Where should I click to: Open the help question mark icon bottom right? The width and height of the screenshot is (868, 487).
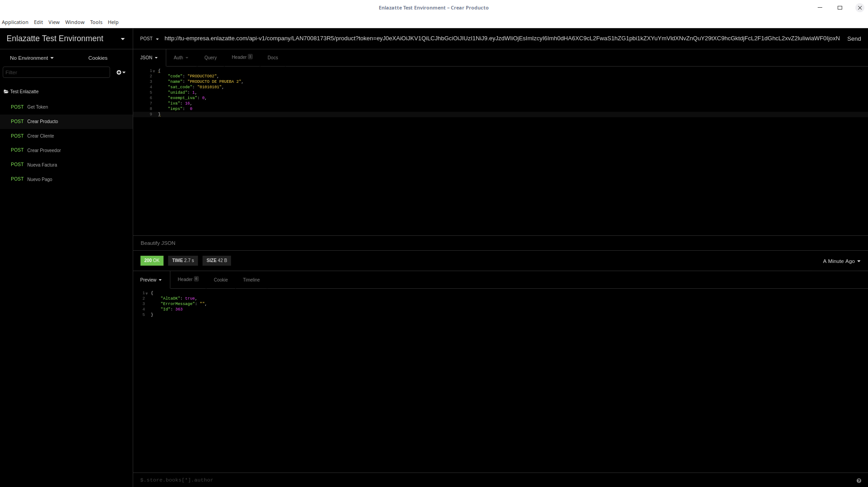pos(858,481)
